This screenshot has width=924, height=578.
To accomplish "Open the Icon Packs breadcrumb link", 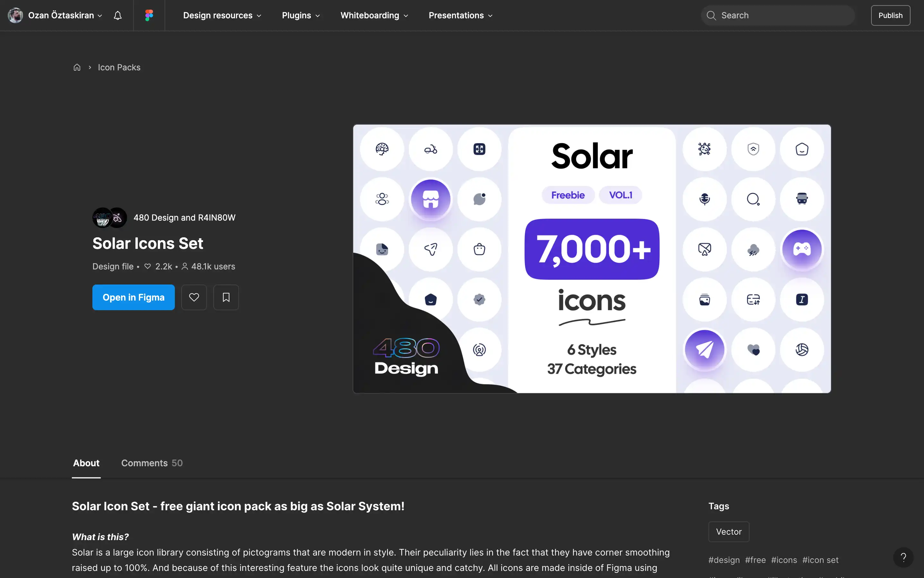I will pos(119,67).
